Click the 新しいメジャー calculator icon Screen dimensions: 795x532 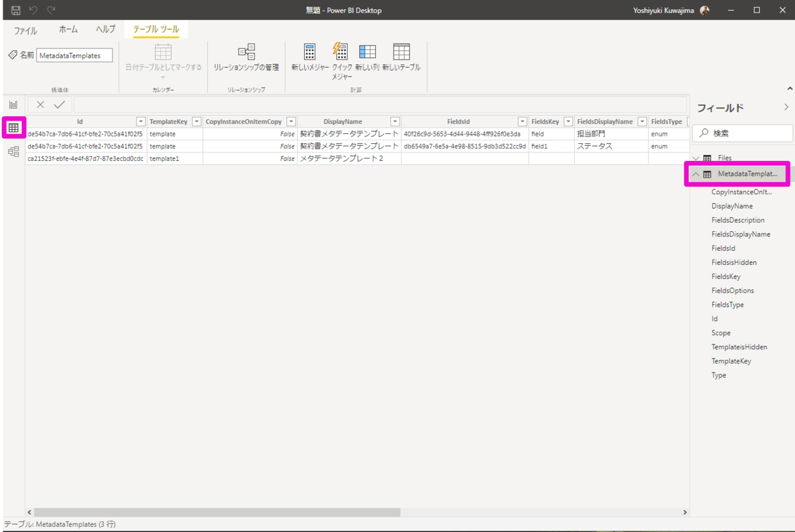[310, 52]
